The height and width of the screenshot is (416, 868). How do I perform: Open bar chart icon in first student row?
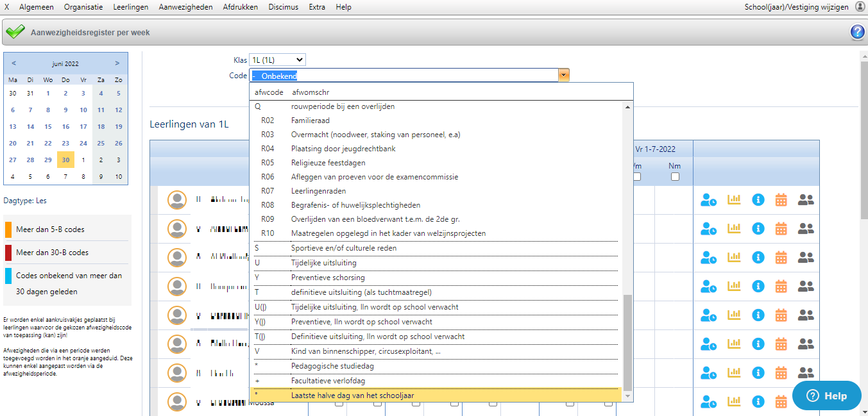click(733, 199)
